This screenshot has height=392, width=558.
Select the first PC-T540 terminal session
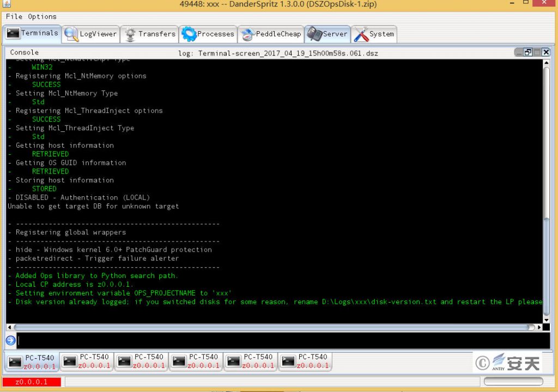(x=32, y=361)
